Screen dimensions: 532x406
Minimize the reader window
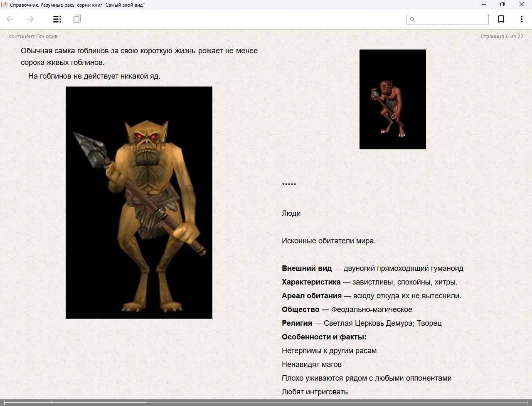[x=484, y=5]
